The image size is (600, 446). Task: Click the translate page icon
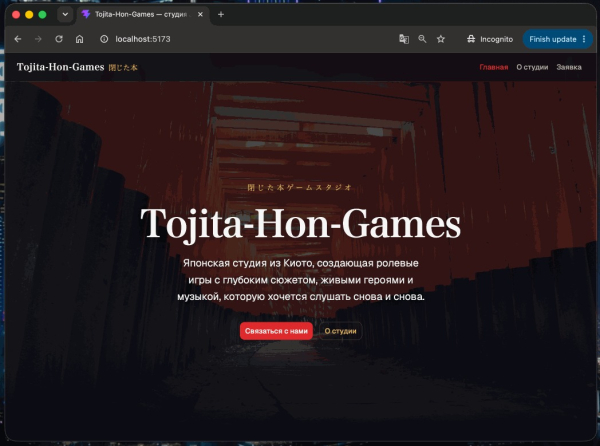(404, 39)
